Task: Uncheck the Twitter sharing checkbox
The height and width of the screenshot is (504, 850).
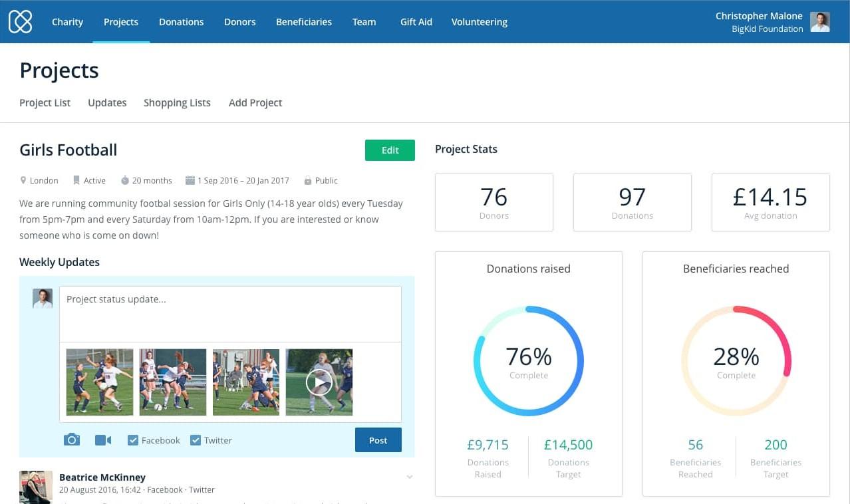Action: click(x=196, y=440)
